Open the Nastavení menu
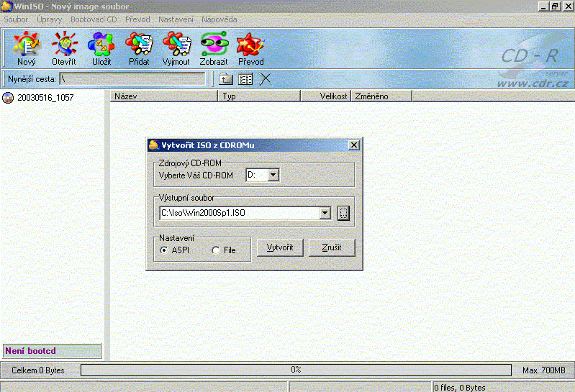575x392 pixels. [x=176, y=19]
